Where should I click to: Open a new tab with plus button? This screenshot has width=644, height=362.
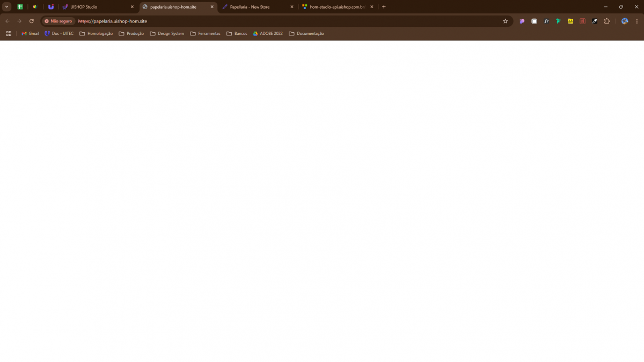[x=384, y=7]
